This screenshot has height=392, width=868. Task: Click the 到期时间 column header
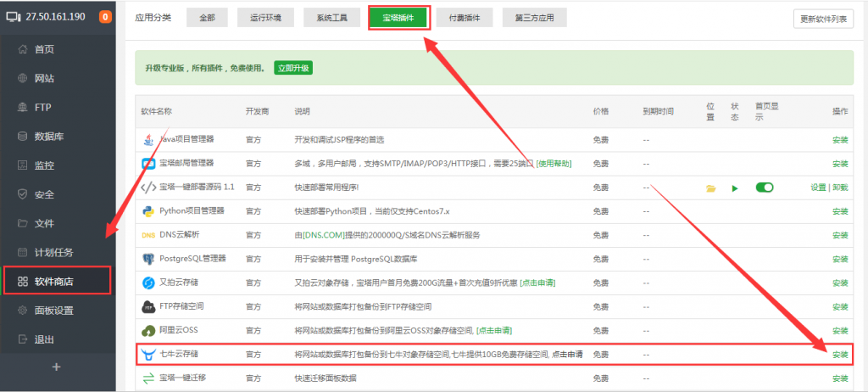[658, 111]
